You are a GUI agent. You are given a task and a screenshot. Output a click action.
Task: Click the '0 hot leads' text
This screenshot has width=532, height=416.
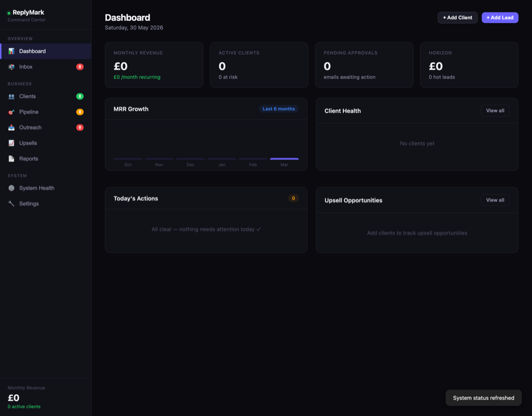442,77
